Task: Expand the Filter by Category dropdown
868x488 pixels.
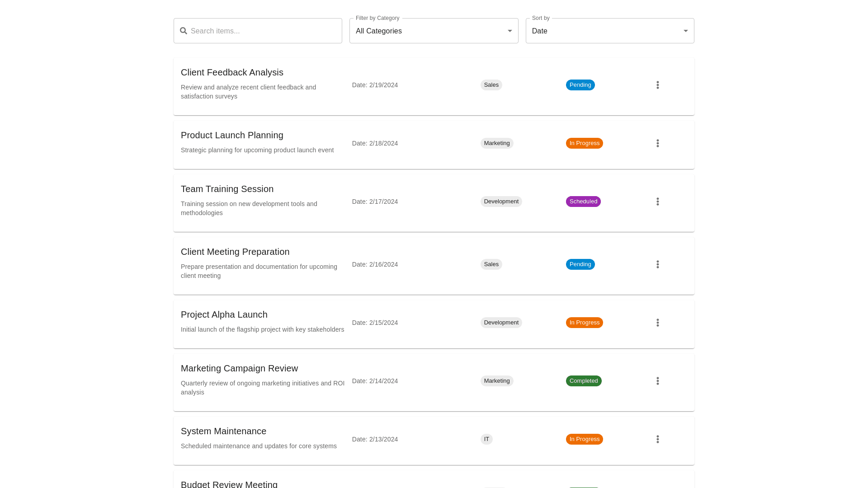Action: point(433,31)
